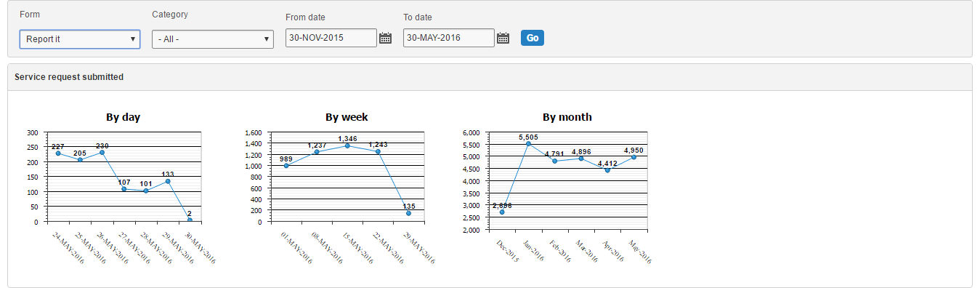Select the 5,505 data point for Jan-2016
The image size is (980, 288).
(528, 144)
